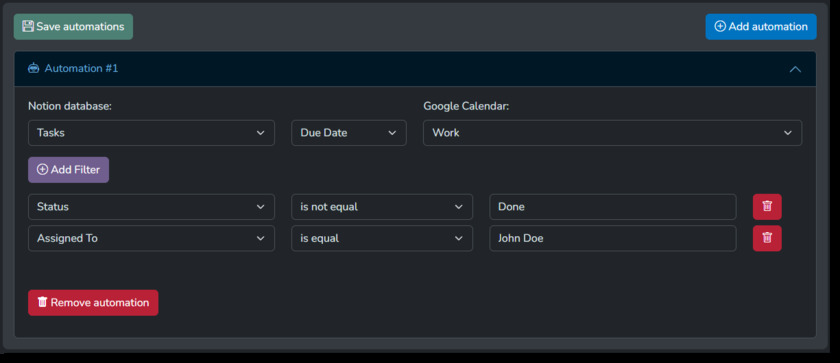Image resolution: width=840 pixels, height=363 pixels.
Task: Open the Tasks Notion database dropdown
Action: tap(151, 133)
